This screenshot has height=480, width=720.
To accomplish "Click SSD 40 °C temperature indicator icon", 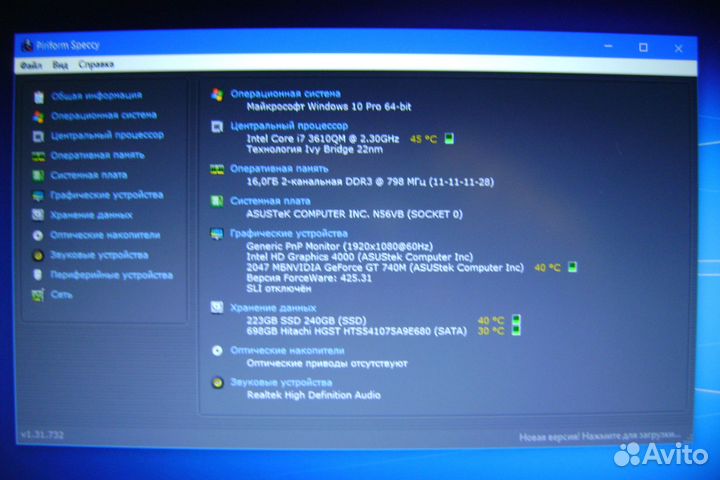I will [x=516, y=320].
